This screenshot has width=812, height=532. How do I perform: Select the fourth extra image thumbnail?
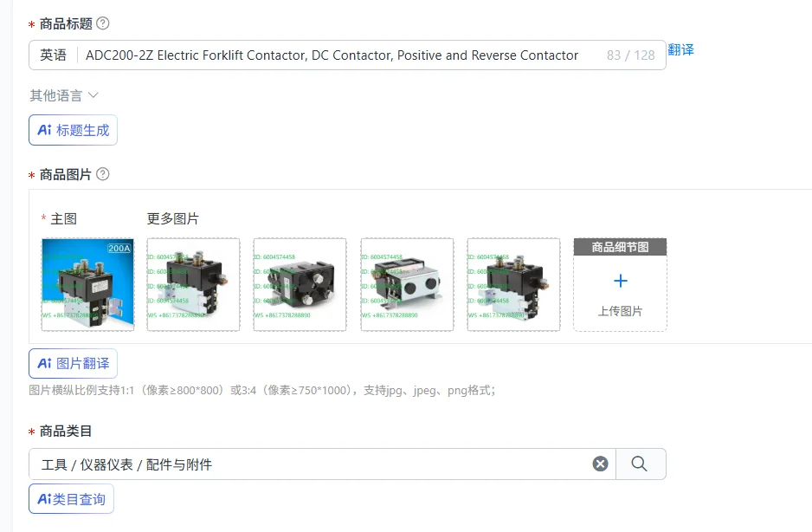coord(513,285)
